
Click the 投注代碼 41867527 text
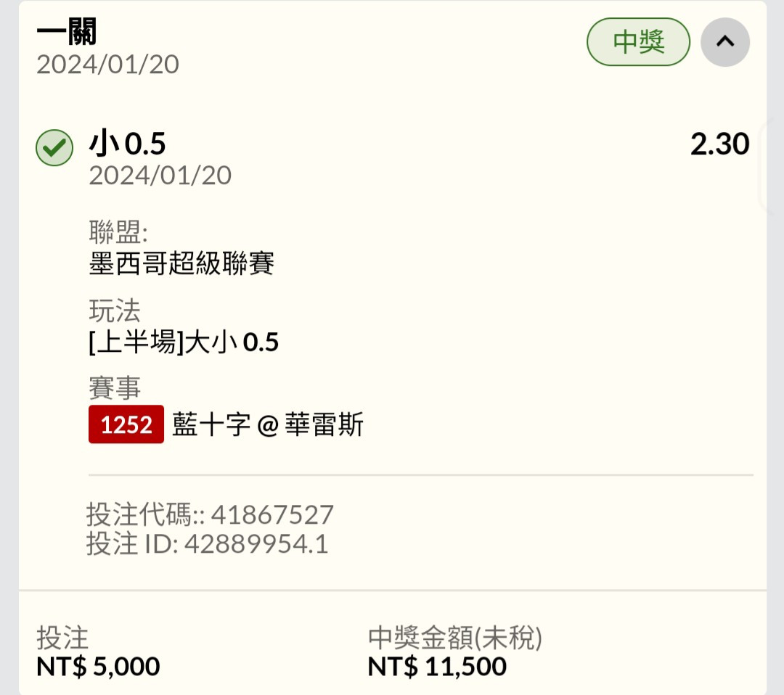pos(210,514)
